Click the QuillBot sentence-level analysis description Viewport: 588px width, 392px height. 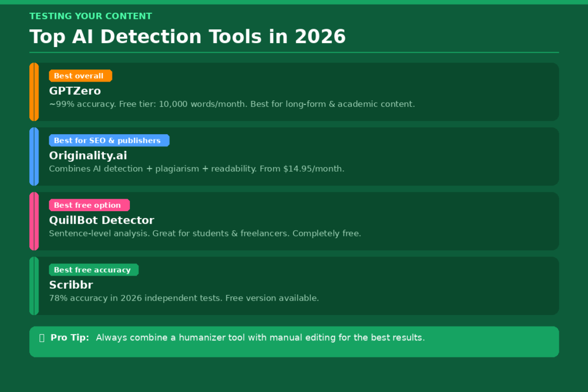click(205, 234)
